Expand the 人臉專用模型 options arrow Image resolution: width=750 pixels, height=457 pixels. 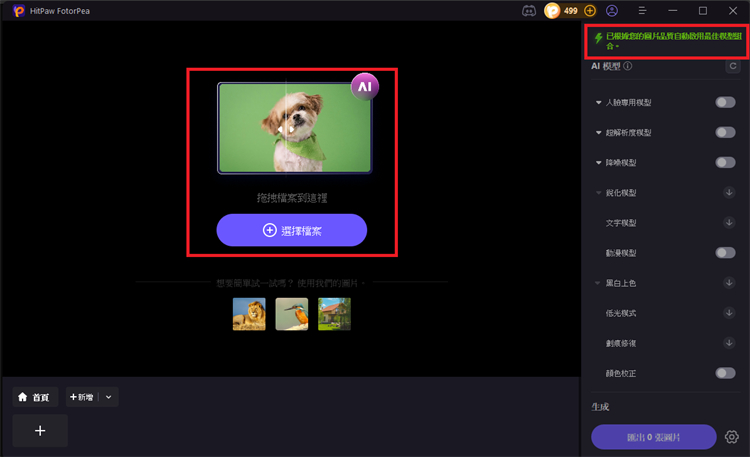(x=598, y=102)
